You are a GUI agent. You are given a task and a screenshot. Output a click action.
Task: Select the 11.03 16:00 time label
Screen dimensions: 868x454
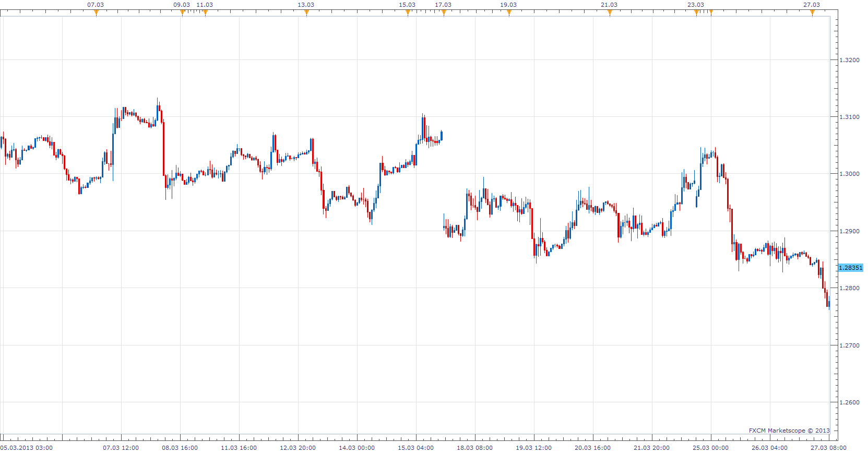pos(239,448)
